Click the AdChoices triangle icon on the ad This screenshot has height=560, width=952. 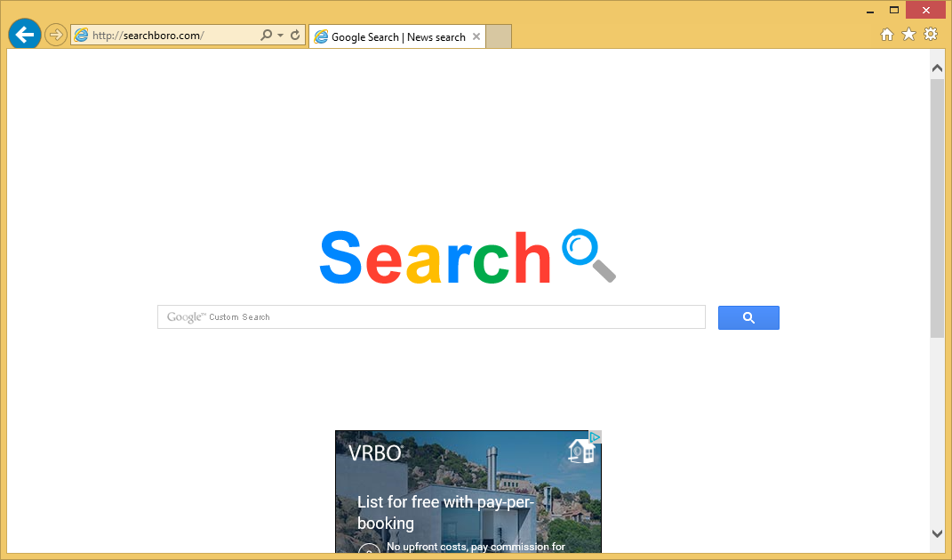[x=595, y=437]
